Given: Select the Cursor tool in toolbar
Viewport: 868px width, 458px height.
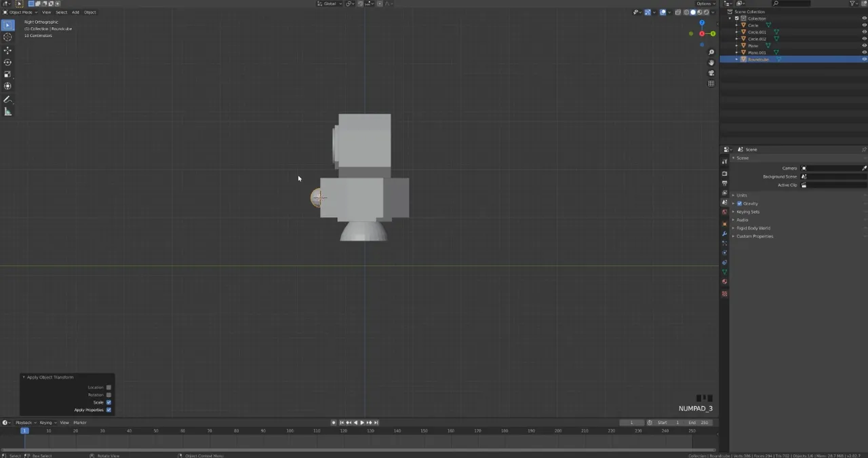Looking at the screenshot, I should pos(7,37).
